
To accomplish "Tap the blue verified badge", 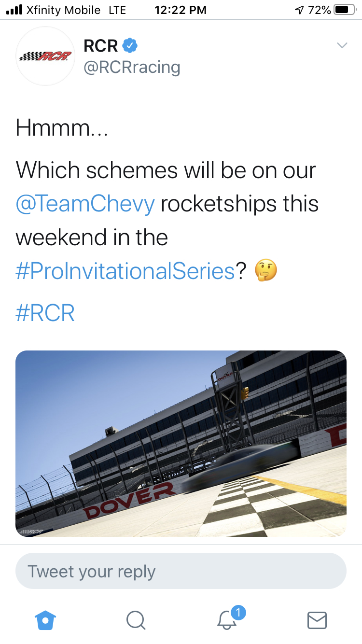I will point(130,46).
